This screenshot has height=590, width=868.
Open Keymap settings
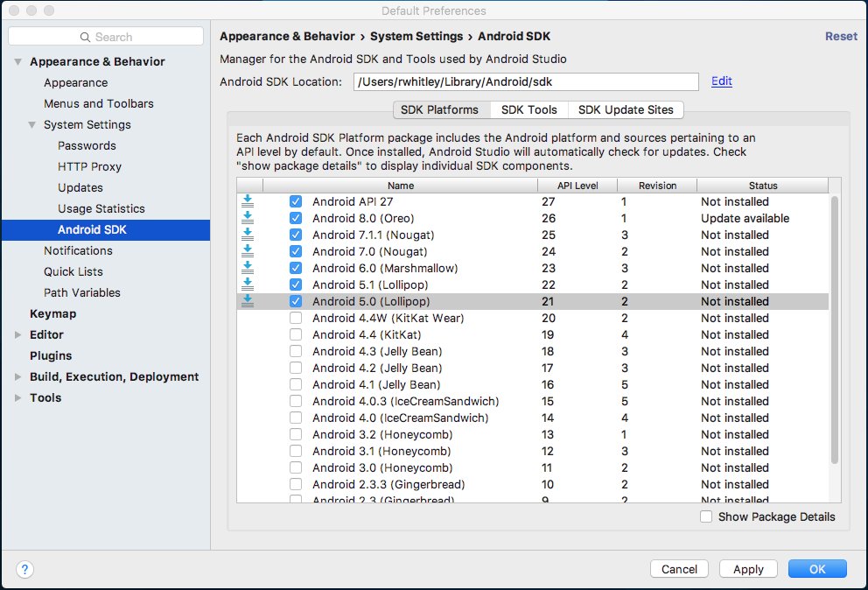53,313
